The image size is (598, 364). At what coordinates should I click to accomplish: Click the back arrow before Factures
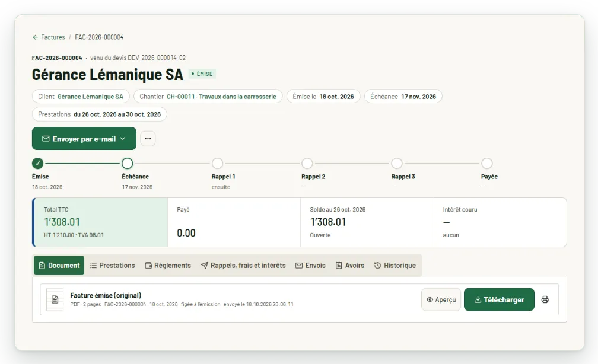click(x=35, y=37)
